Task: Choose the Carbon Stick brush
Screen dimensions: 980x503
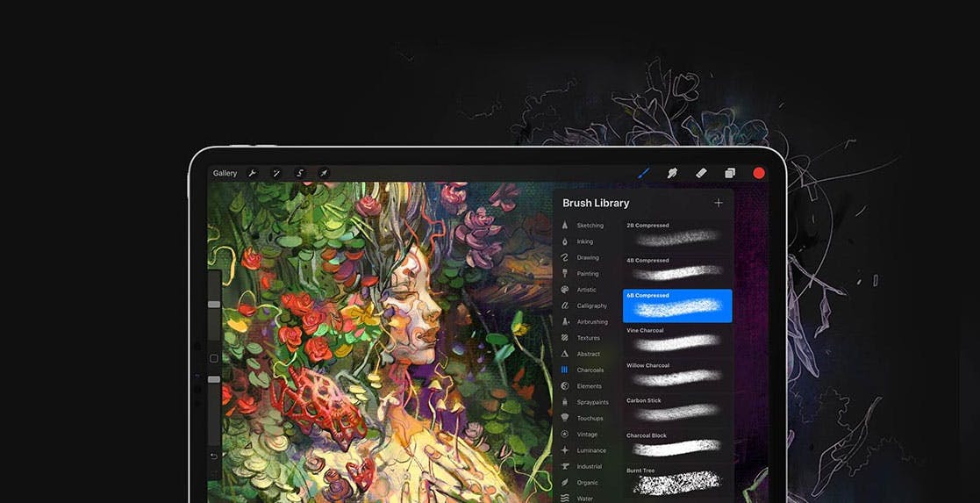Action: click(x=677, y=411)
